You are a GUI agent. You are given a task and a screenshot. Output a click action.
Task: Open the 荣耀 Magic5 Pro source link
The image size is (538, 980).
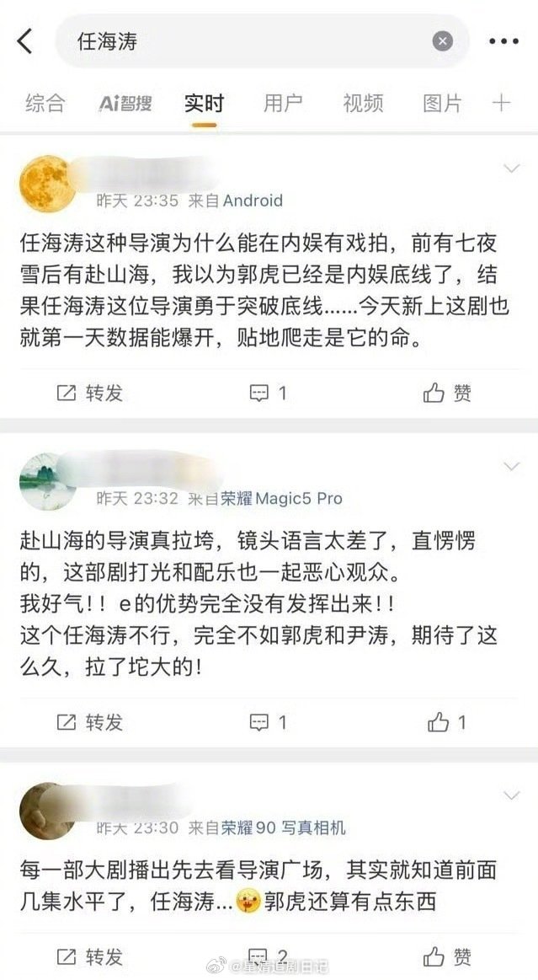coord(281,499)
